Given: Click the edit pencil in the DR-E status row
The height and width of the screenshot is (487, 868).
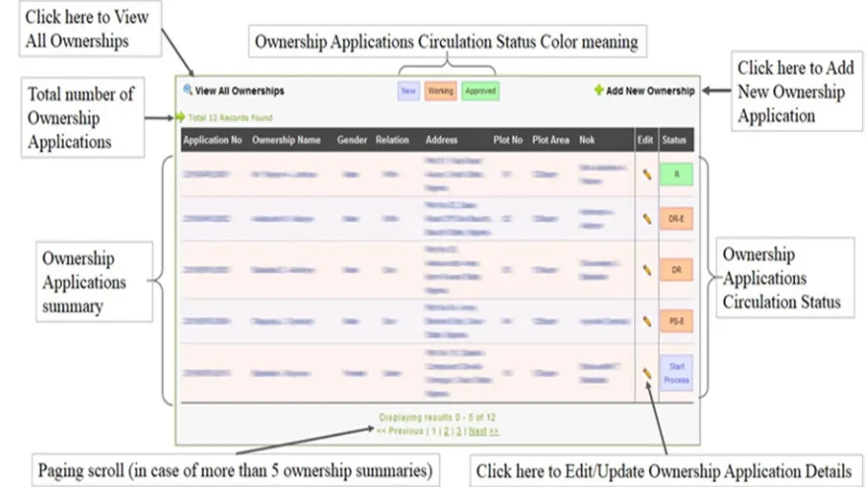Looking at the screenshot, I should [647, 219].
